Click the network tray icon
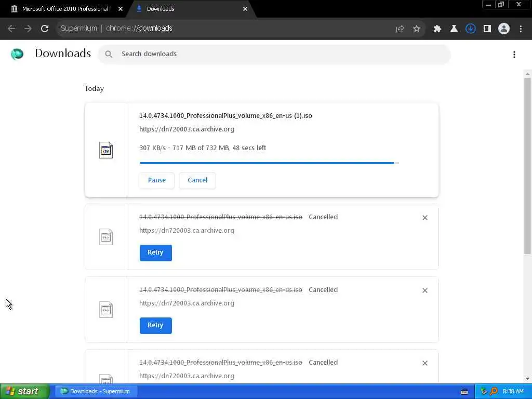The width and height of the screenshot is (532, 399). point(484,392)
